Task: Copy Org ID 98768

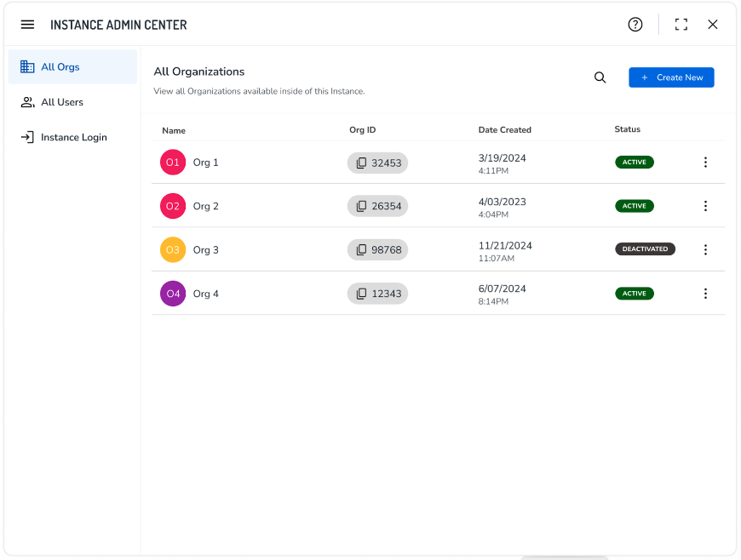Action: point(362,250)
